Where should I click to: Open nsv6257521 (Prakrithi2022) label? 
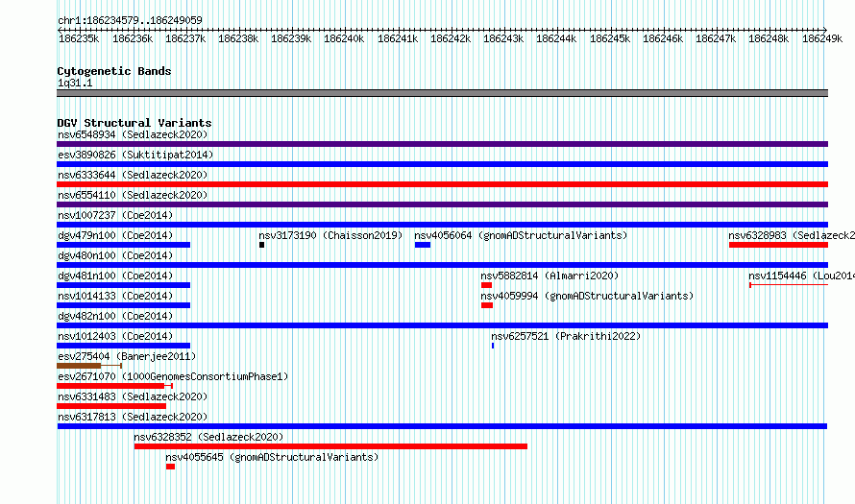point(566,336)
